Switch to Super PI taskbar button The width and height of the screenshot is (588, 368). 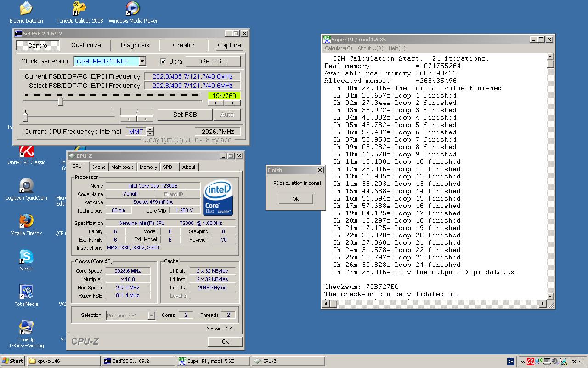coord(214,361)
